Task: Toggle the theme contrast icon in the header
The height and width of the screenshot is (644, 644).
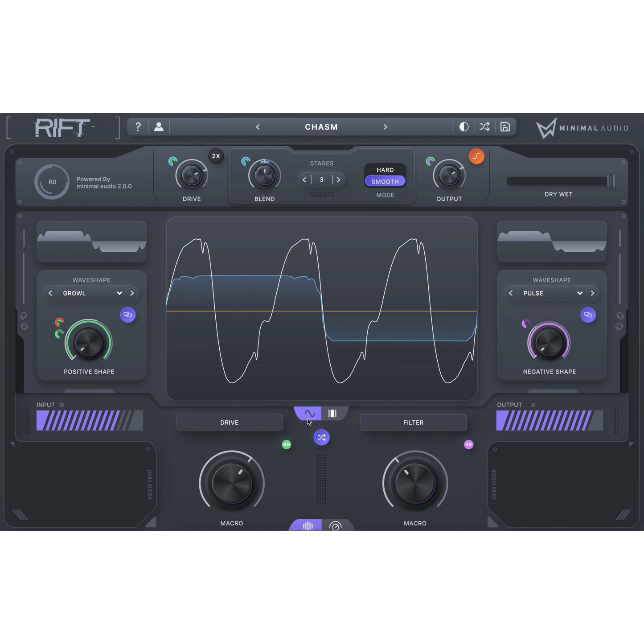Action: [x=464, y=127]
